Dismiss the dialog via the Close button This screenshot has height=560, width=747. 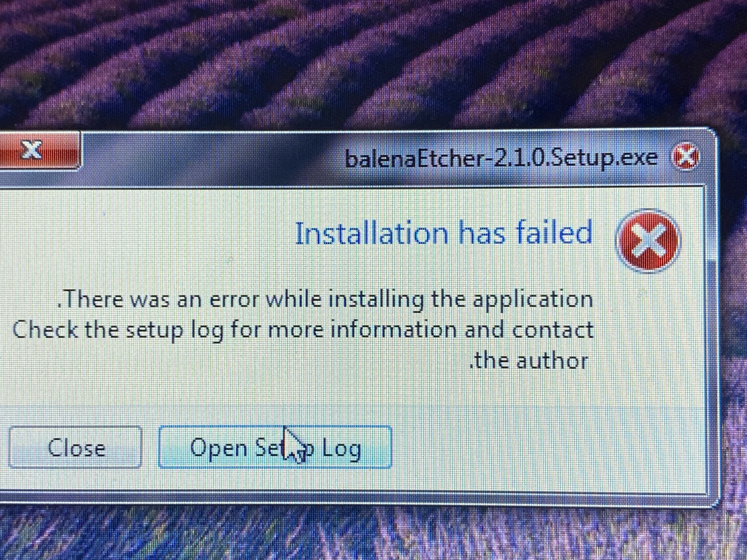point(75,447)
